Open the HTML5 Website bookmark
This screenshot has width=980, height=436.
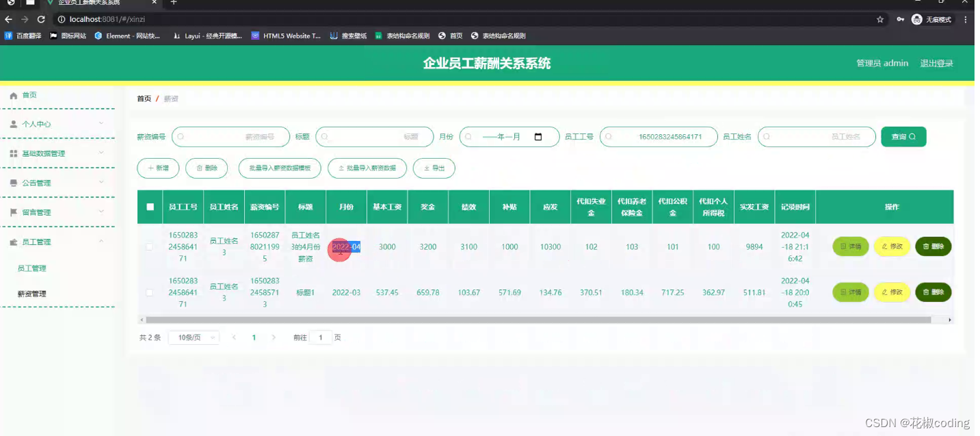coord(286,36)
